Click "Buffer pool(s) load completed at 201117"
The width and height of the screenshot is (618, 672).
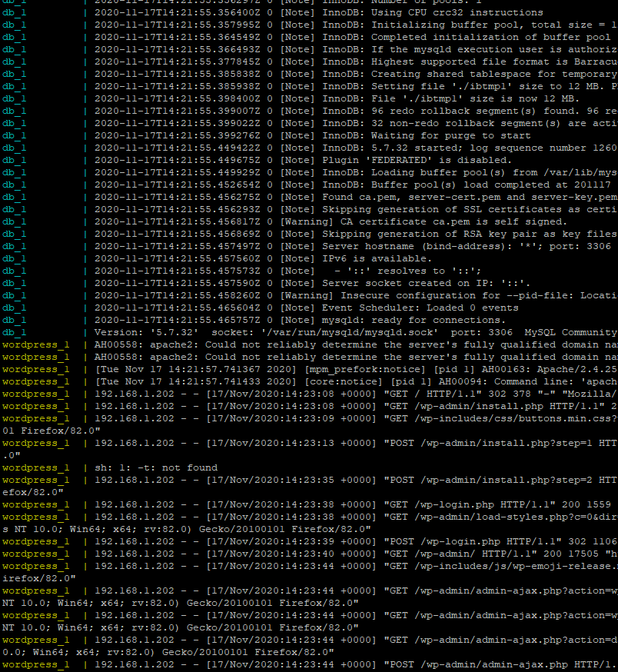[490, 185]
